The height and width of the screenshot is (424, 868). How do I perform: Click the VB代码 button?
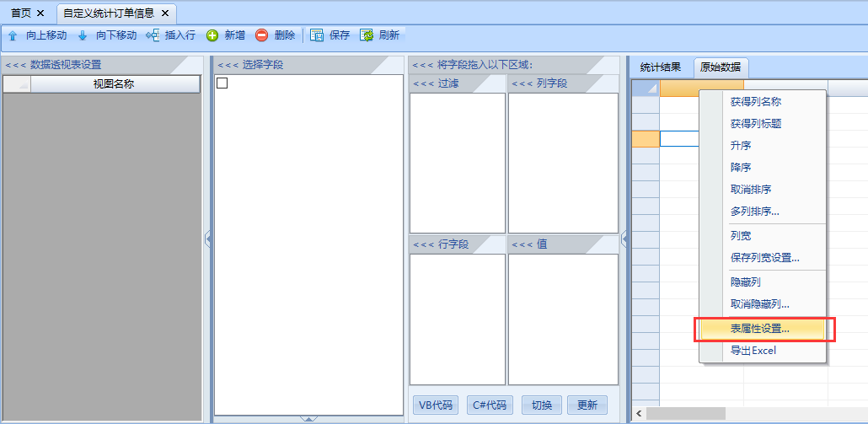[436, 405]
